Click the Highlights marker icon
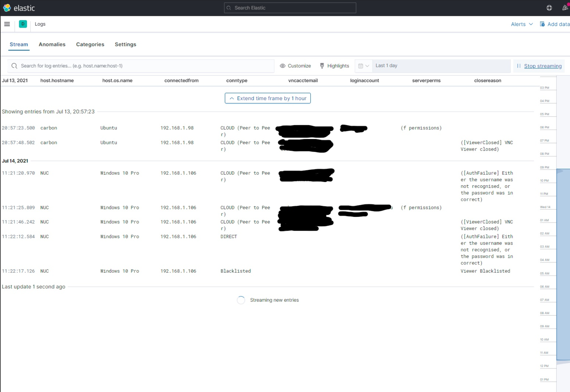 click(x=322, y=66)
